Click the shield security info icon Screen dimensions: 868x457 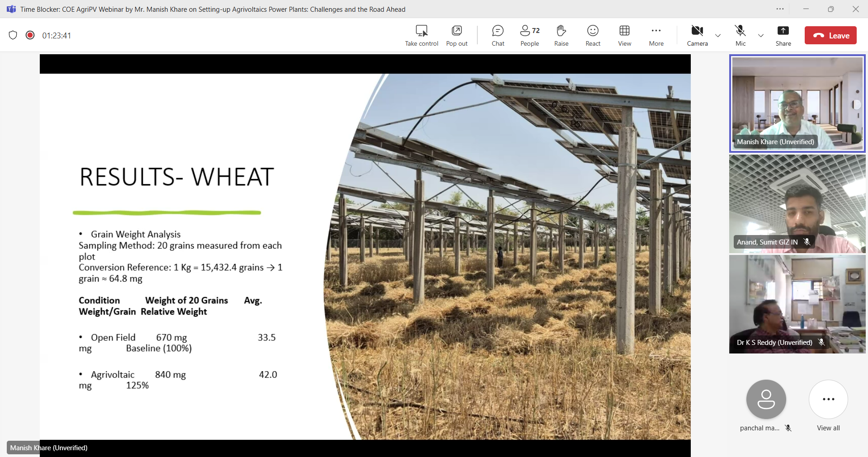tap(13, 35)
